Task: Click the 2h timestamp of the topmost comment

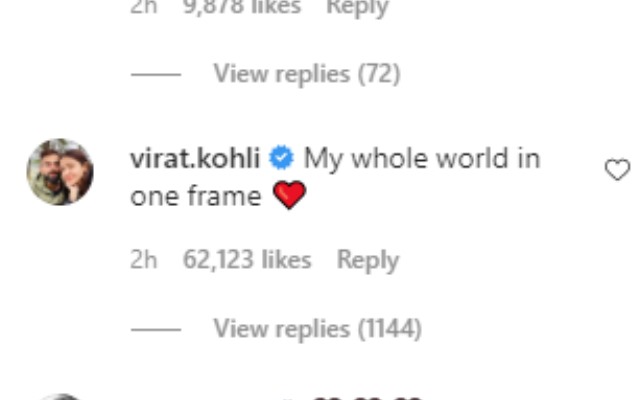Action: (x=144, y=7)
